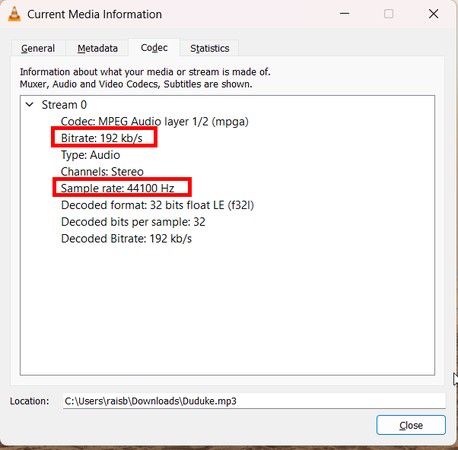458x450 pixels.
Task: Click the VLC cone icon in title bar
Action: tap(14, 14)
